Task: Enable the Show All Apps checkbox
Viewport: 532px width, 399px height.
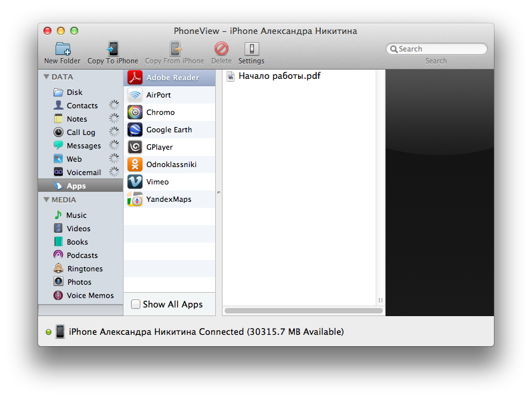Action: tap(136, 304)
